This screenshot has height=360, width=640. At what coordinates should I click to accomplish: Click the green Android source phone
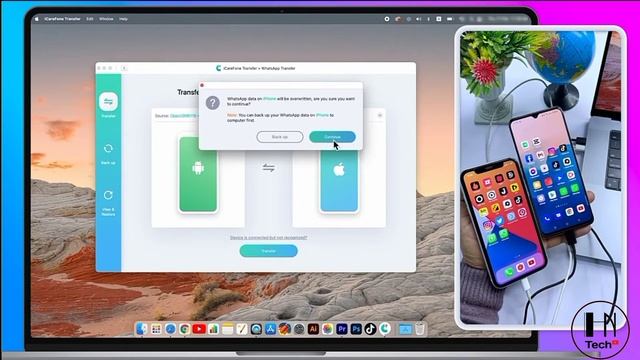(x=198, y=174)
